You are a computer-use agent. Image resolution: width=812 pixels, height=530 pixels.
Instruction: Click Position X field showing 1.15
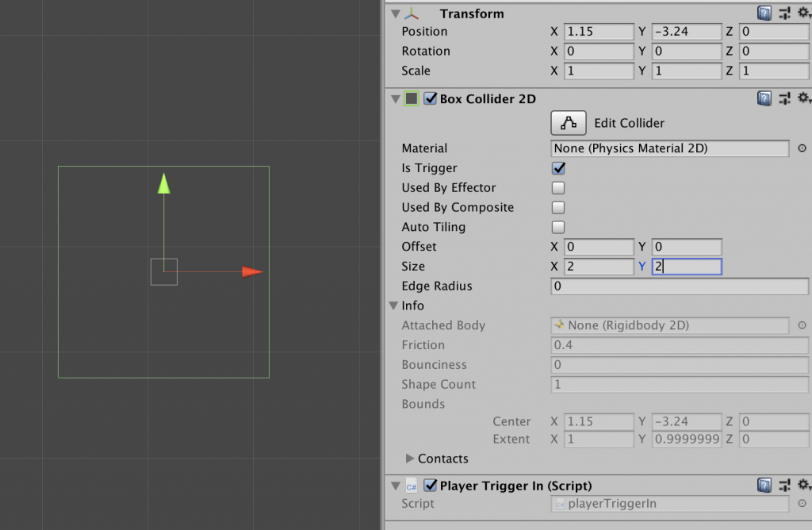(599, 32)
